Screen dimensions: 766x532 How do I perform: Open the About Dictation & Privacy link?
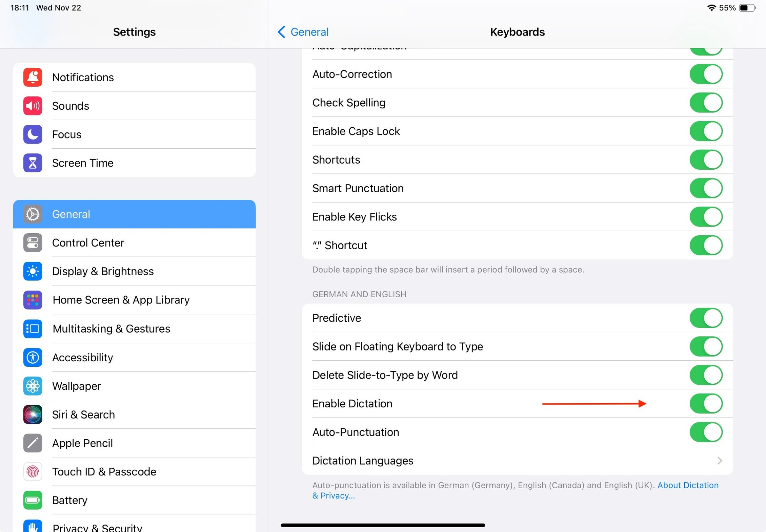[x=687, y=485]
